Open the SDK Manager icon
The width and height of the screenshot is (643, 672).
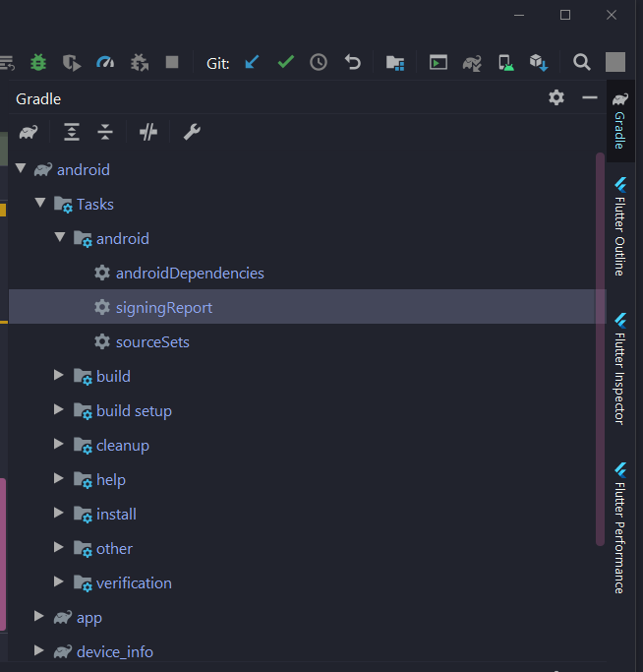coord(539,62)
